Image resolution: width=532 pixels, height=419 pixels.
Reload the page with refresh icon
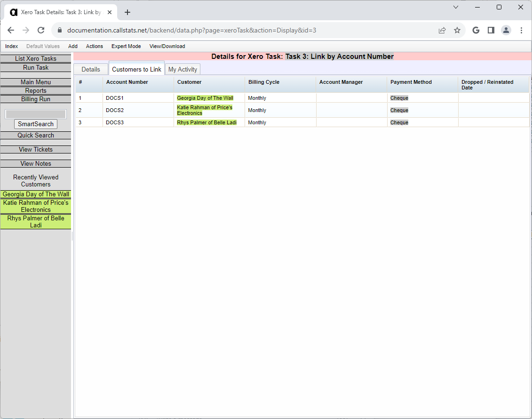coord(41,30)
